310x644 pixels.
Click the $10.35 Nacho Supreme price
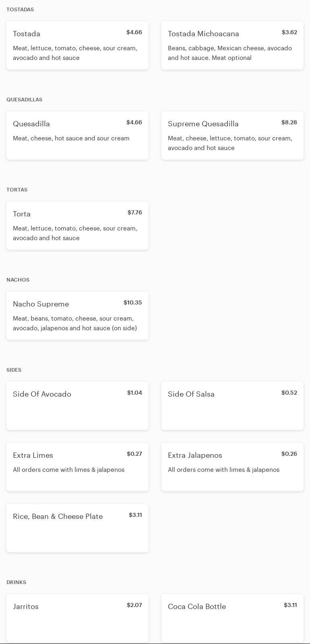132,302
